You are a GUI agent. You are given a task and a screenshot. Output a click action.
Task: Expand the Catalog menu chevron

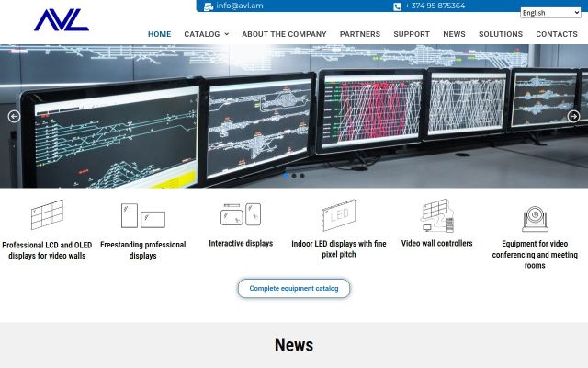click(227, 34)
